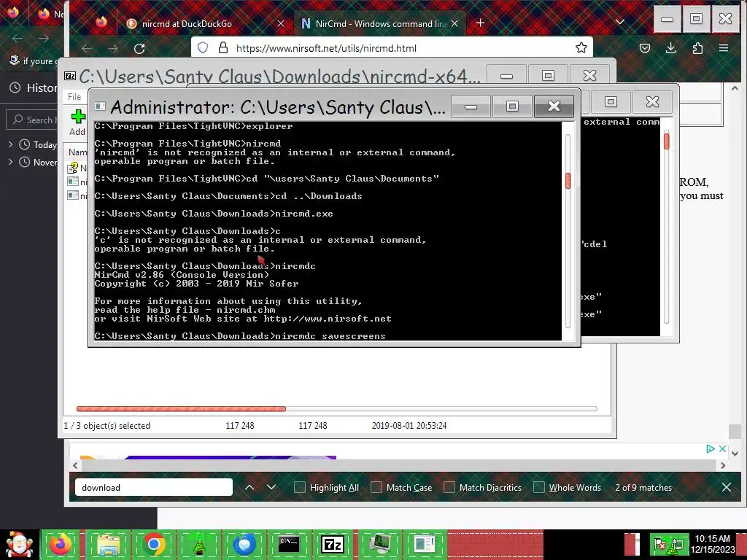Click the Administrator command prompt system icon
Viewport: 747px width, 560px height.
pyautogui.click(x=99, y=106)
